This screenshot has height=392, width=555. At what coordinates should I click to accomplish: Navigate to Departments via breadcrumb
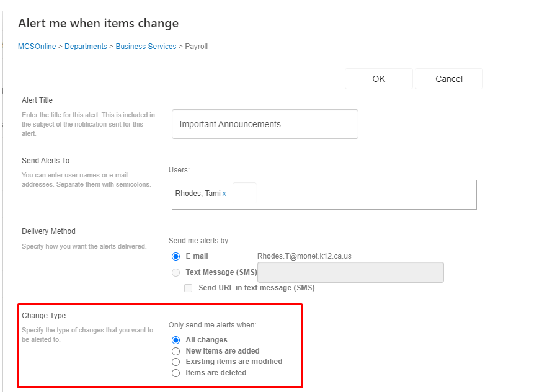86,46
